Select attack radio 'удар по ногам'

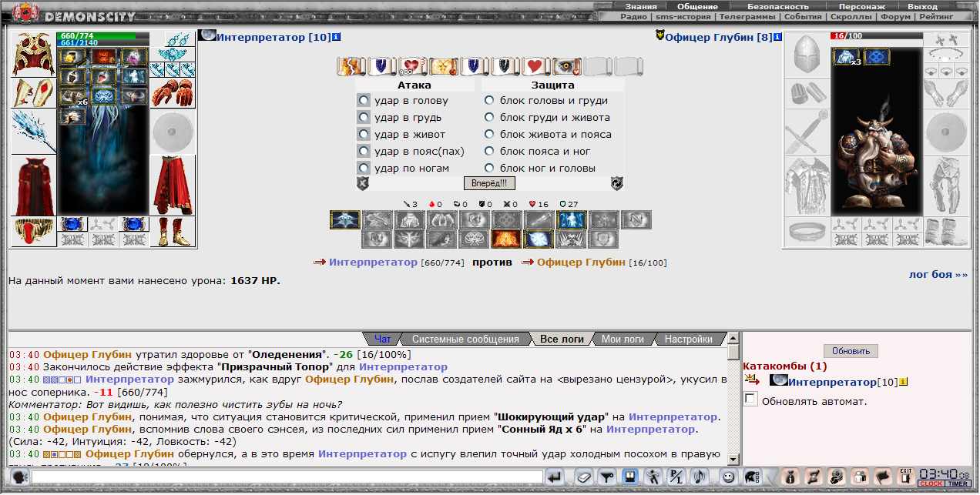click(x=364, y=169)
